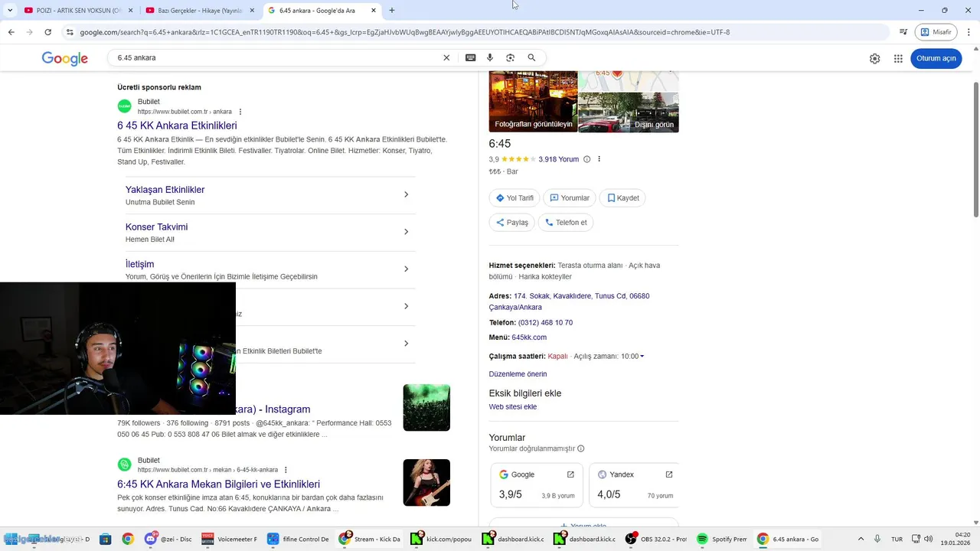Open Fotoğrafları görüntüleyin photo thumbnail
Image resolution: width=980 pixels, height=551 pixels.
pyautogui.click(x=533, y=102)
